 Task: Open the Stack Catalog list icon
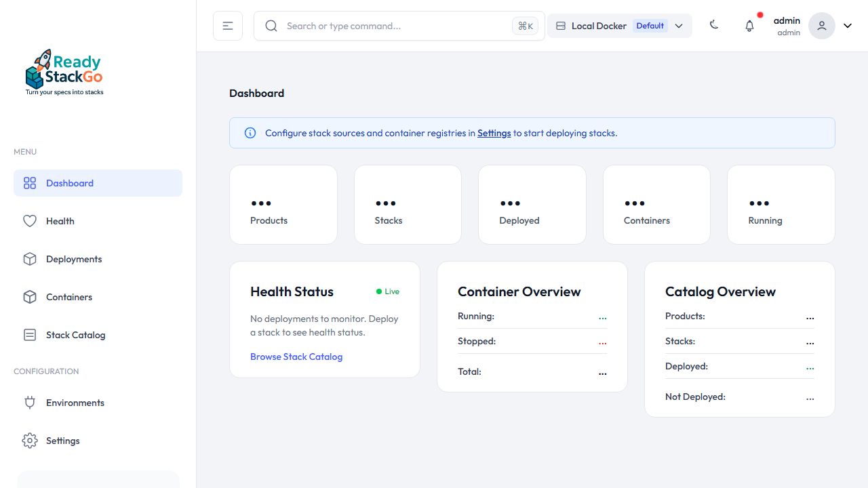tap(30, 335)
